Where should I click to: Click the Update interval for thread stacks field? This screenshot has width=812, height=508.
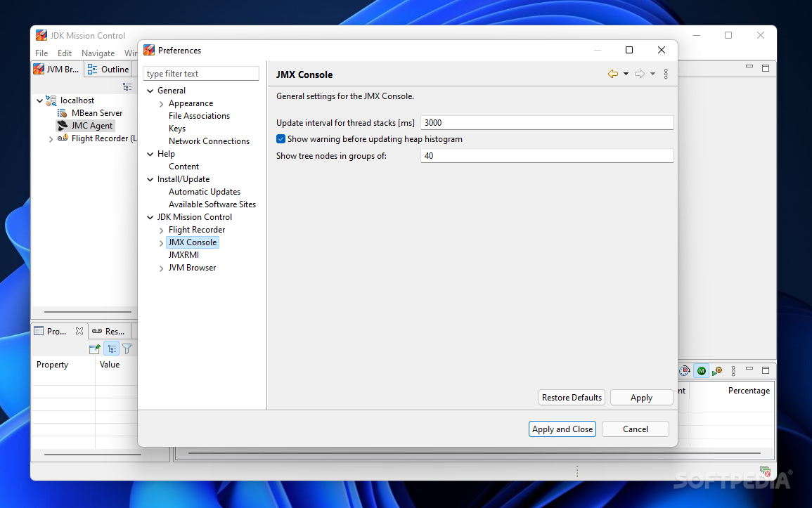tap(547, 122)
